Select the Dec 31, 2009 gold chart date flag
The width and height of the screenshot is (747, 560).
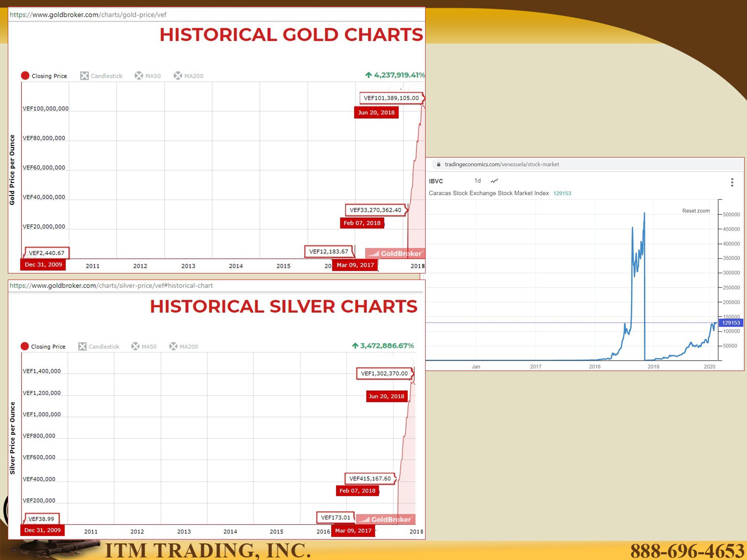point(43,264)
